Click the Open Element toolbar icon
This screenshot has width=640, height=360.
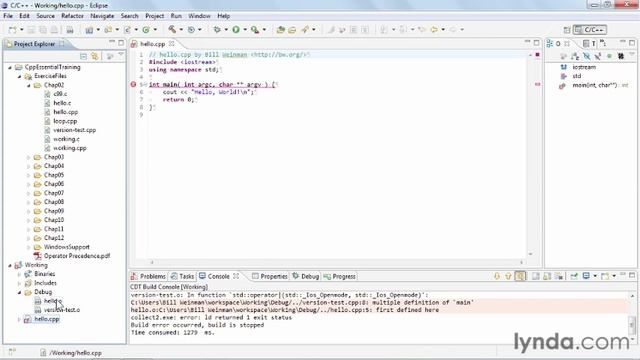(280, 29)
